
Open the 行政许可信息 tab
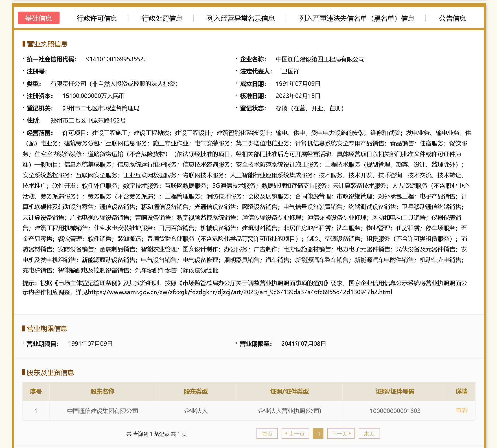(97, 18)
